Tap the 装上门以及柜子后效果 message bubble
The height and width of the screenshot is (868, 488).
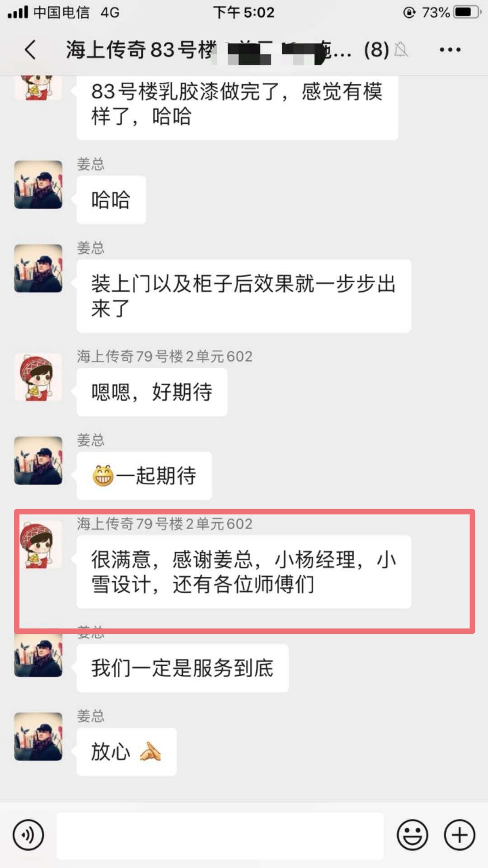(x=244, y=296)
